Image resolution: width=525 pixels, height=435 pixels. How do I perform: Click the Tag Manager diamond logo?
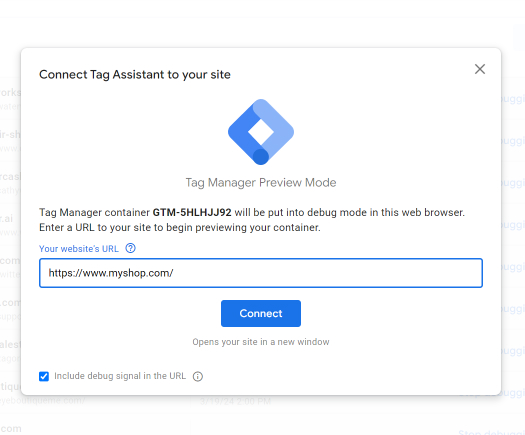(x=261, y=132)
